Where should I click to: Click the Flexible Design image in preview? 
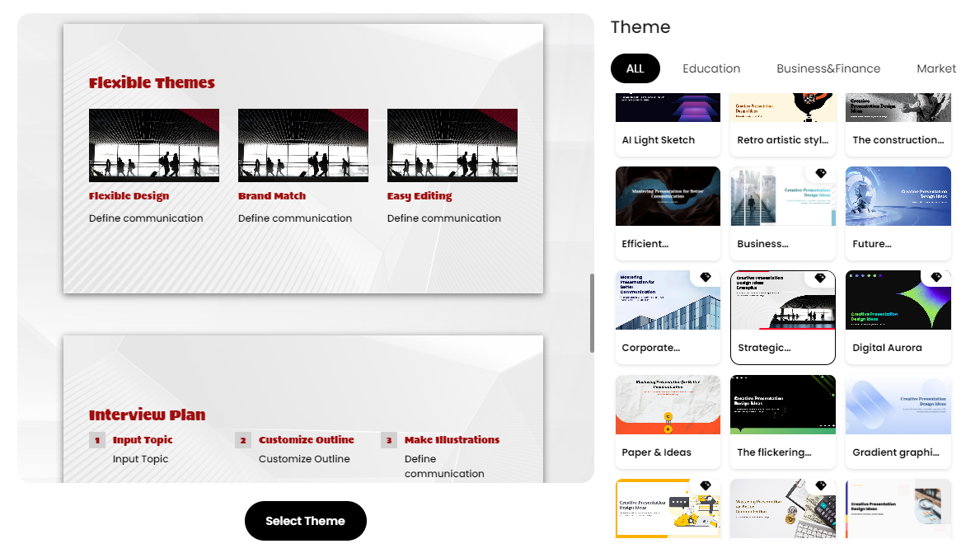click(x=154, y=146)
